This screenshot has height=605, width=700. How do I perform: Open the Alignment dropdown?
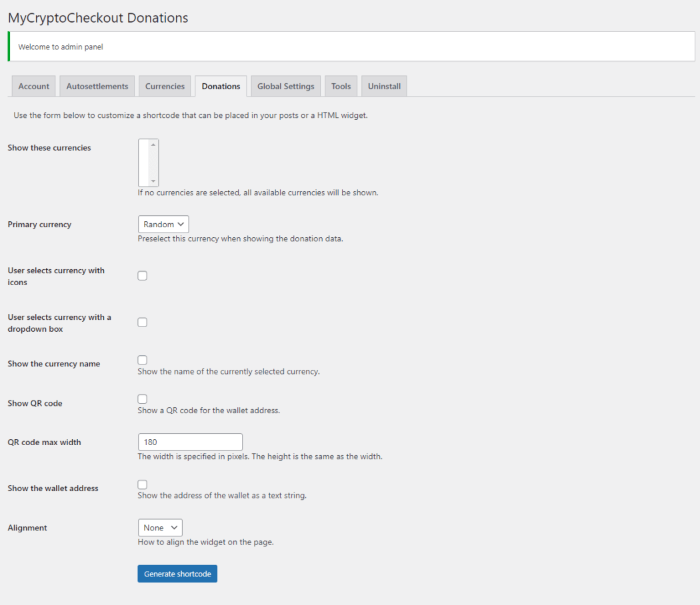[x=160, y=528]
